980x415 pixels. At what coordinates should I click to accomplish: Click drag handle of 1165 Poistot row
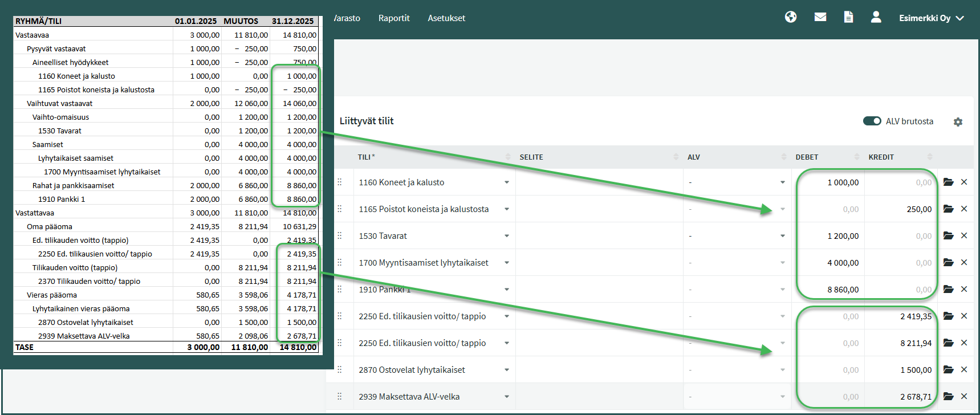(x=340, y=209)
